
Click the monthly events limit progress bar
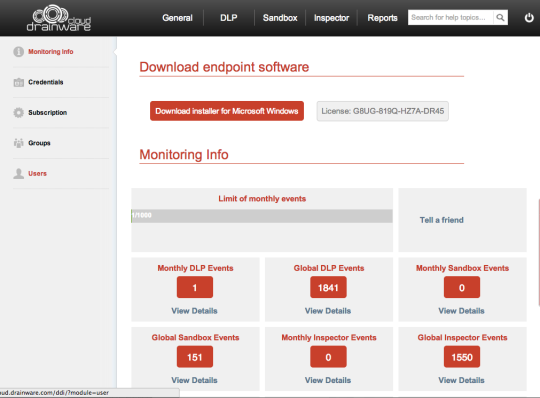[x=262, y=216]
